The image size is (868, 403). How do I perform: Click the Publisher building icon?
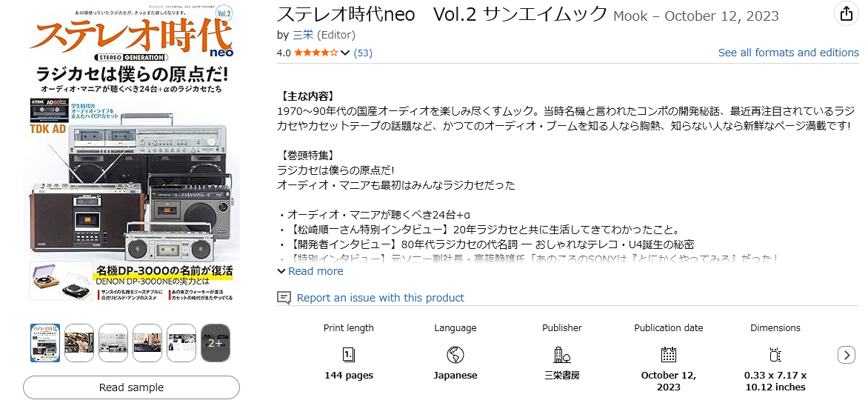coord(562,354)
